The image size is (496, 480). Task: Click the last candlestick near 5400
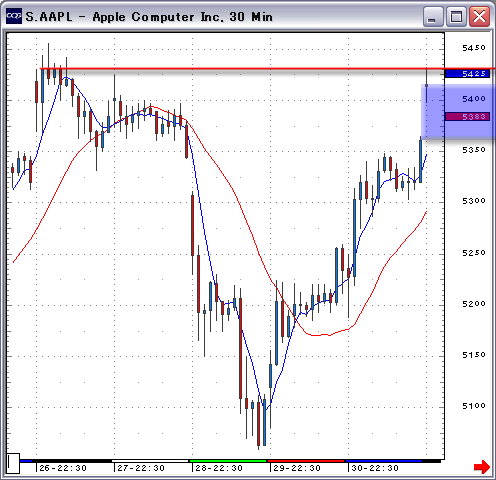pyautogui.click(x=426, y=85)
